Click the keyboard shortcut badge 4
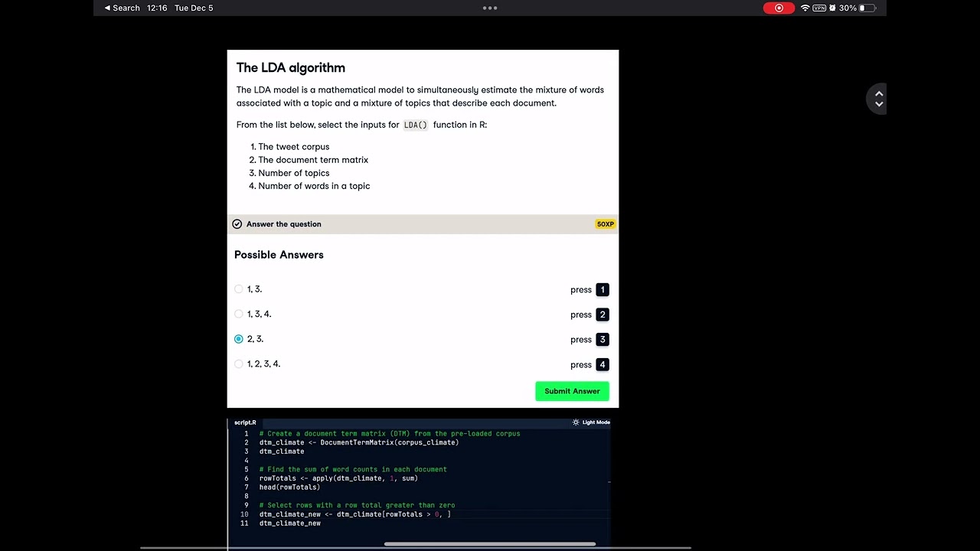The height and width of the screenshot is (551, 980). point(603,364)
